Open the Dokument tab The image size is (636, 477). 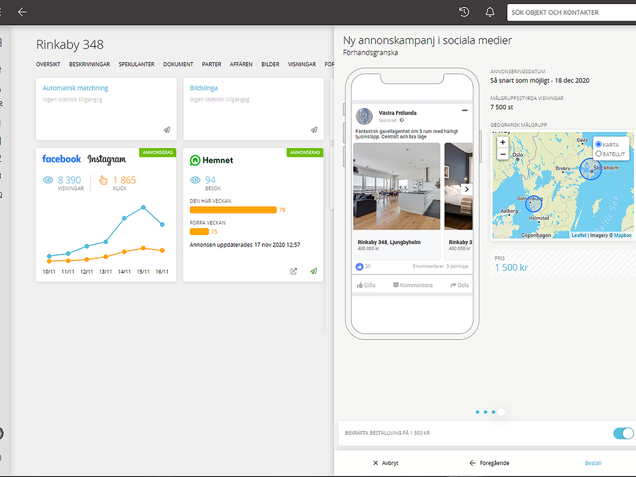178,64
